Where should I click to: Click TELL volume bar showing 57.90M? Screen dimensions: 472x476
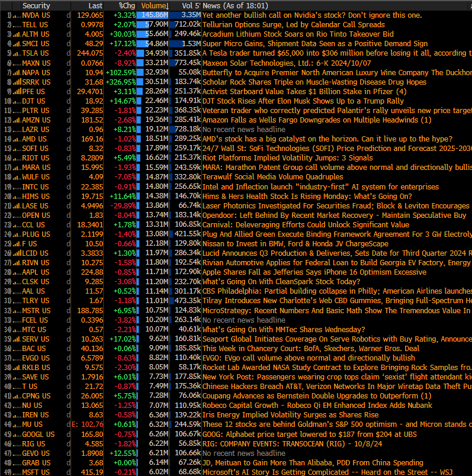tap(152, 25)
